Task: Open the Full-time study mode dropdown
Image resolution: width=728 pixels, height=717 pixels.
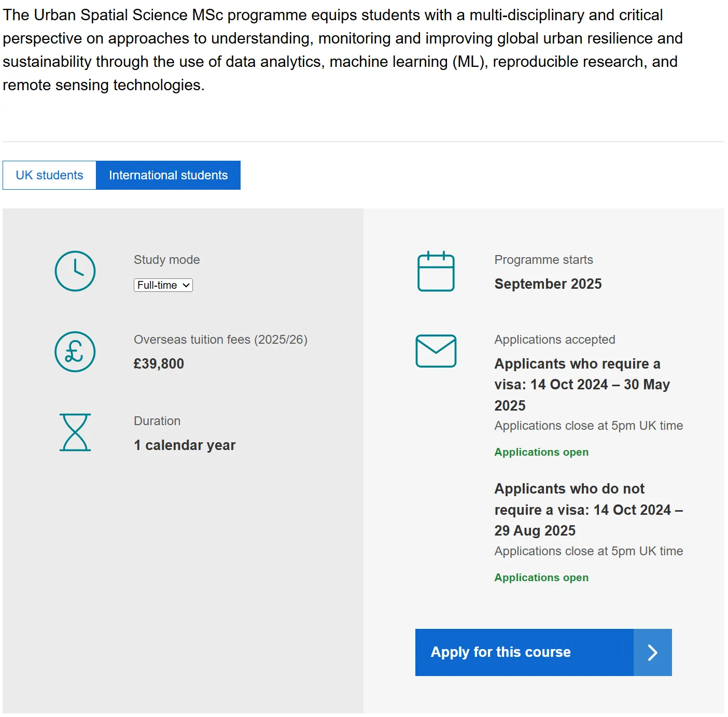Action: coord(163,285)
